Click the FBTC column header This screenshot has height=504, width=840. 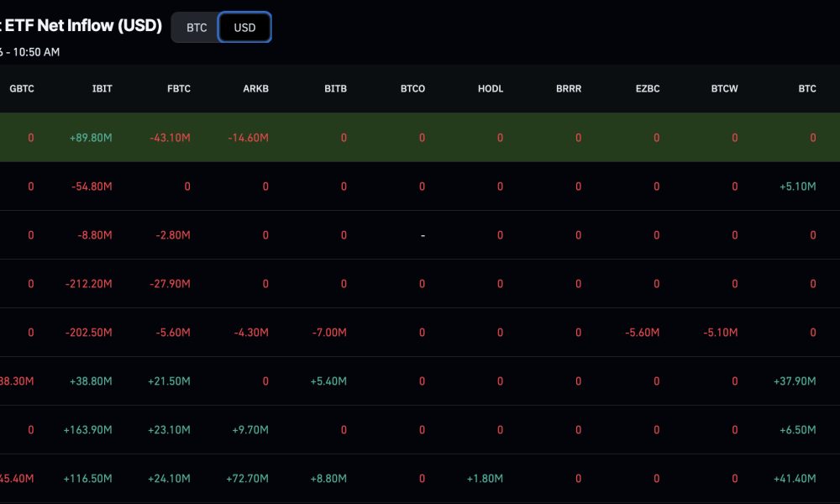click(x=178, y=89)
